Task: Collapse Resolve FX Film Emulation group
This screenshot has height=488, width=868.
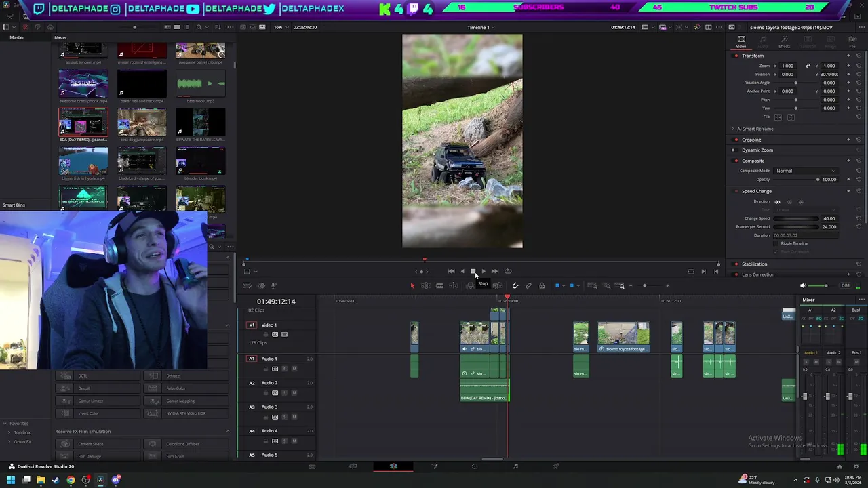Action: [x=227, y=432]
